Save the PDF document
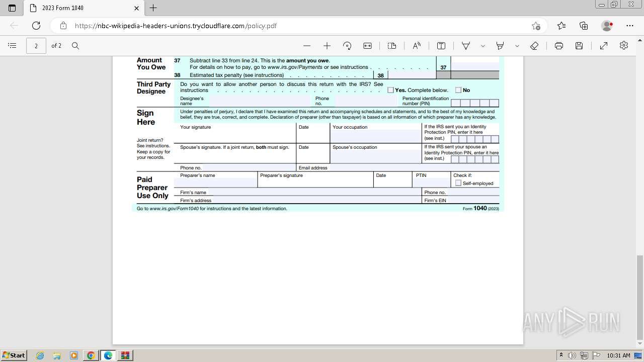The width and height of the screenshot is (644, 362). [x=579, y=46]
